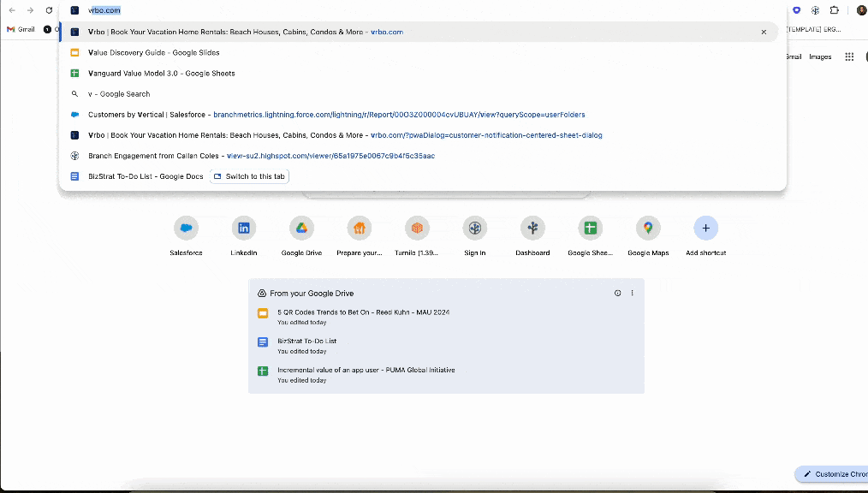Open the Google apps grid

click(849, 56)
